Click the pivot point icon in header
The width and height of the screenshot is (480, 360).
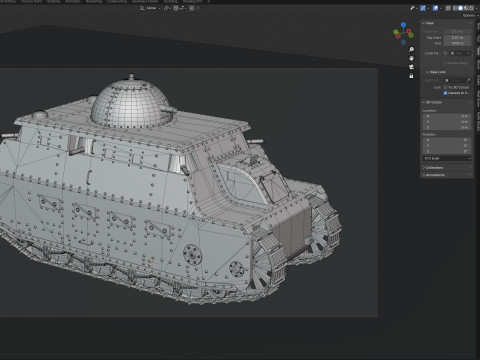(x=166, y=8)
